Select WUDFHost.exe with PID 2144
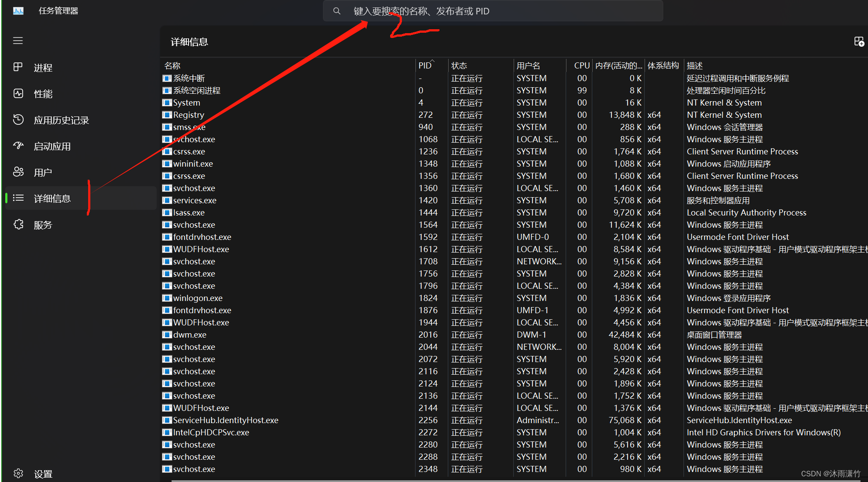This screenshot has width=868, height=482. pos(515,408)
